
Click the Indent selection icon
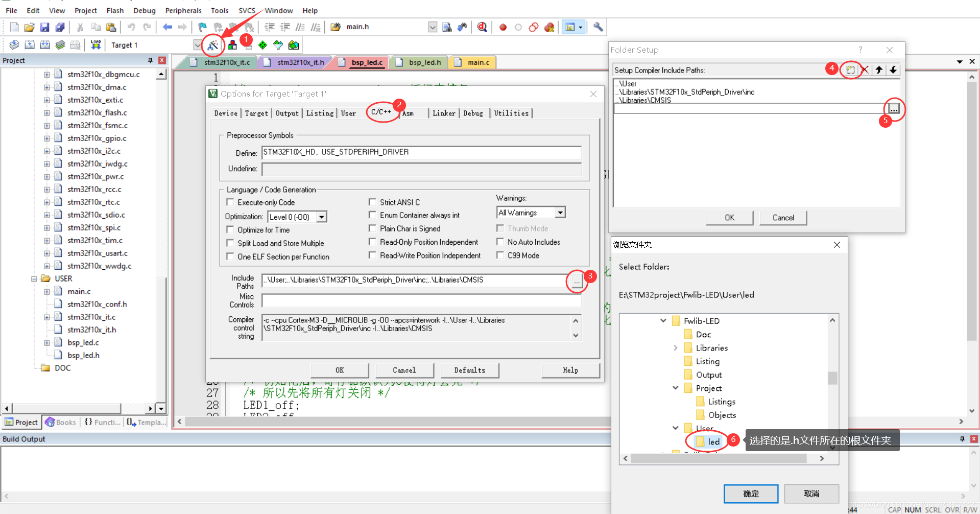(270, 27)
